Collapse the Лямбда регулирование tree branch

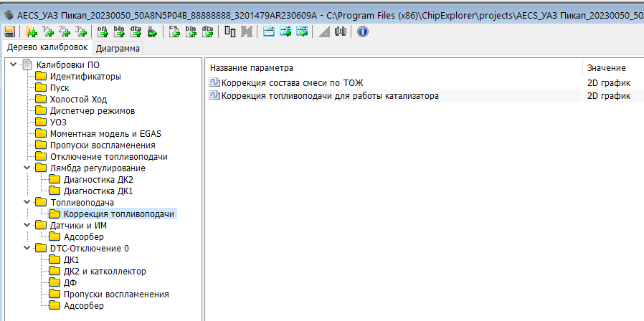coord(27,168)
